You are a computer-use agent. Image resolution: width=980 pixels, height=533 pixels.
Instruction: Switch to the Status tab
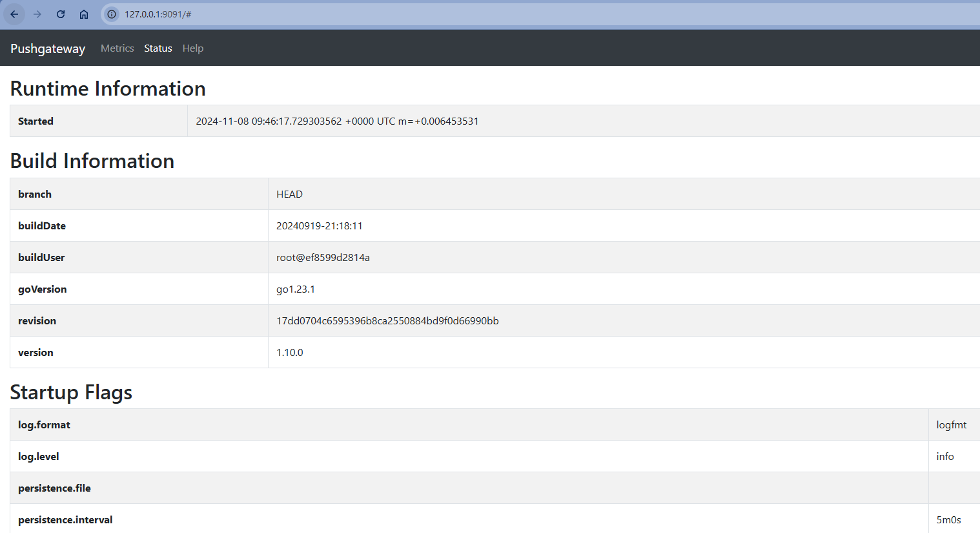point(158,48)
